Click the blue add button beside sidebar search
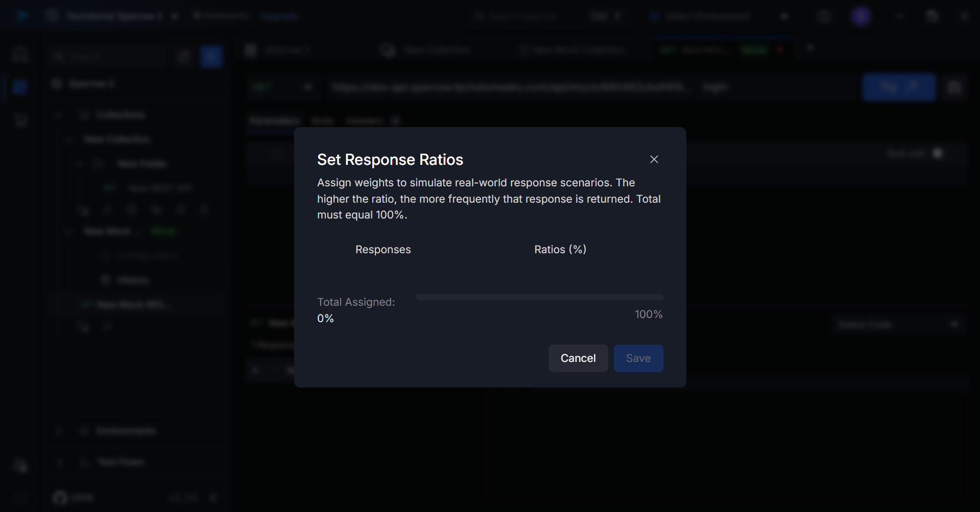Viewport: 980px width, 512px height. 211,57
